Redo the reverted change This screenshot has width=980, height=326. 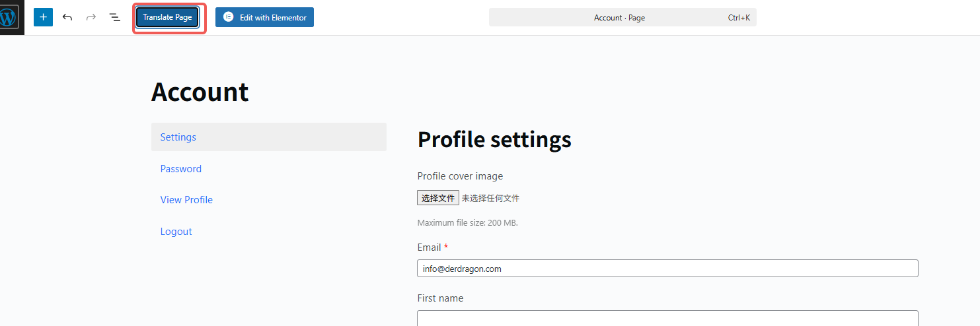tap(91, 17)
